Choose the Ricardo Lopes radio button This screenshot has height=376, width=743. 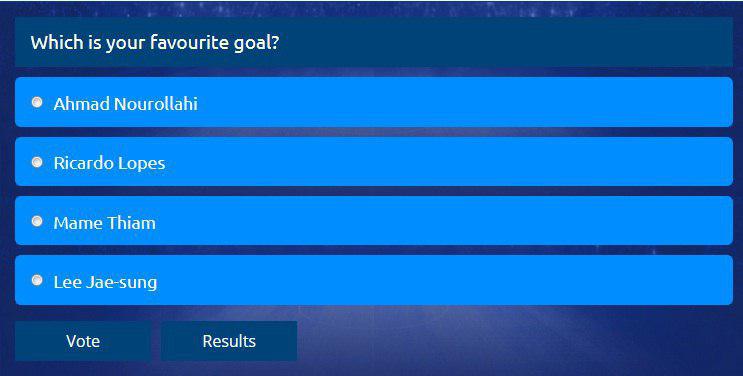pos(37,162)
